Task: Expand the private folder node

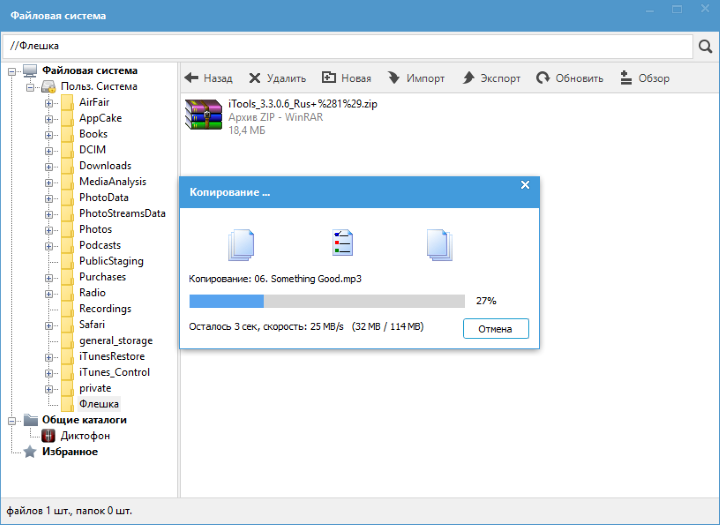Action: point(49,389)
